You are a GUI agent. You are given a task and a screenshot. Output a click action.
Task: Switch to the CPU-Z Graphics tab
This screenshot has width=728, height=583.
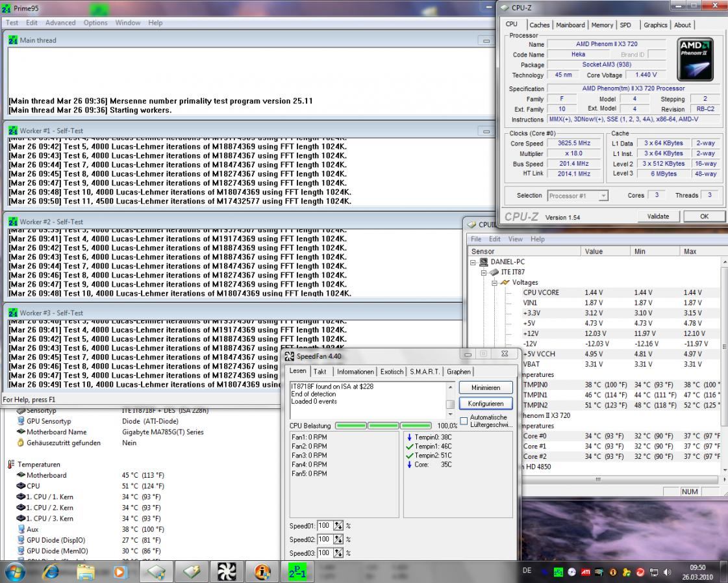[x=655, y=25]
